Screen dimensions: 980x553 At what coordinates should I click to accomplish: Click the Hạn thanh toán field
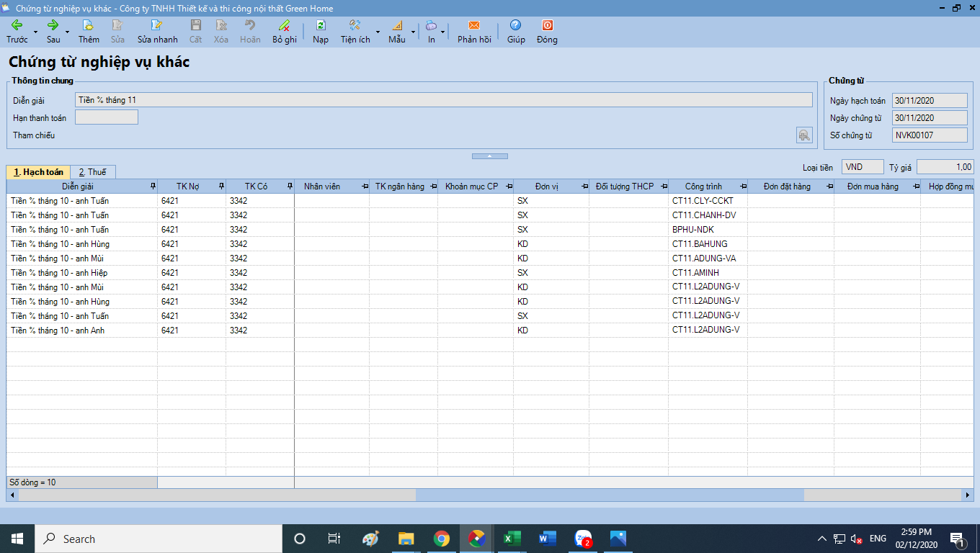point(106,117)
